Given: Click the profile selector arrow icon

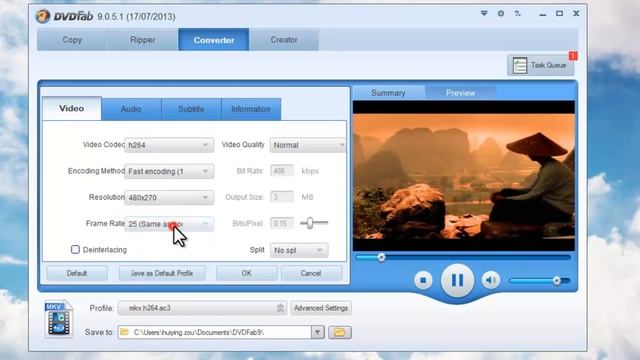Looking at the screenshot, I should [x=280, y=308].
